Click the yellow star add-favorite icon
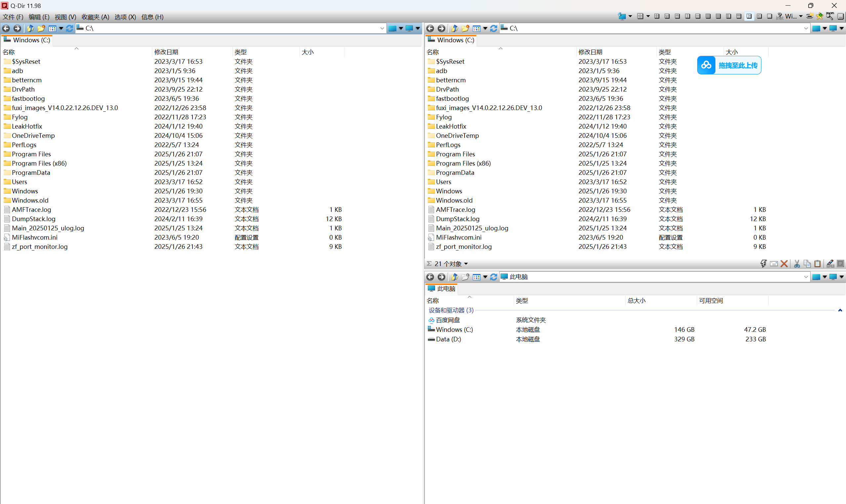This screenshot has width=846, height=504. click(x=820, y=16)
